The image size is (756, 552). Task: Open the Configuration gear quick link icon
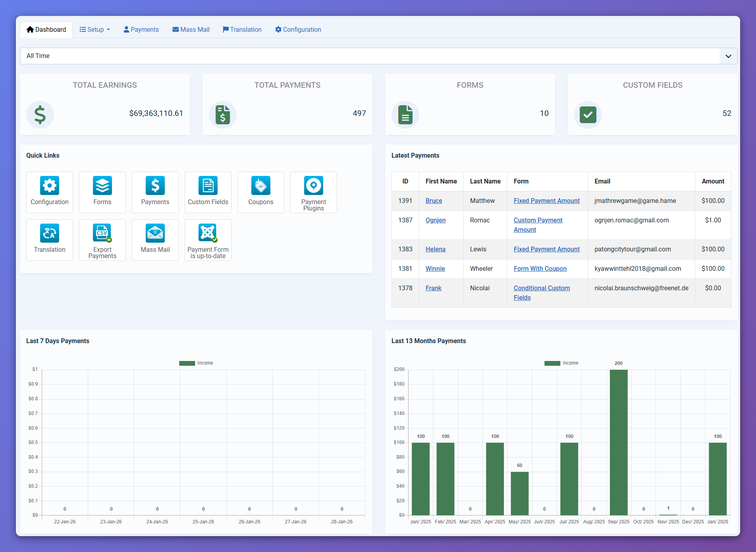click(50, 186)
